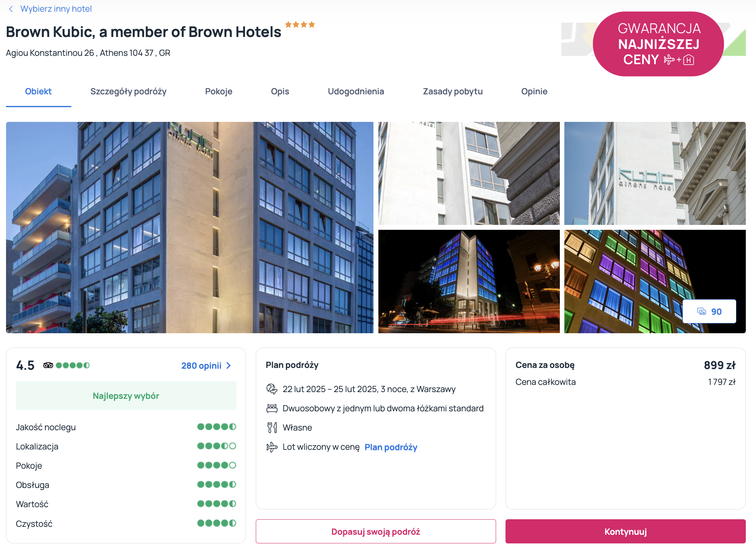The width and height of the screenshot is (756, 557).
Task: Open the Plan podróży flight link
Action: tap(391, 447)
